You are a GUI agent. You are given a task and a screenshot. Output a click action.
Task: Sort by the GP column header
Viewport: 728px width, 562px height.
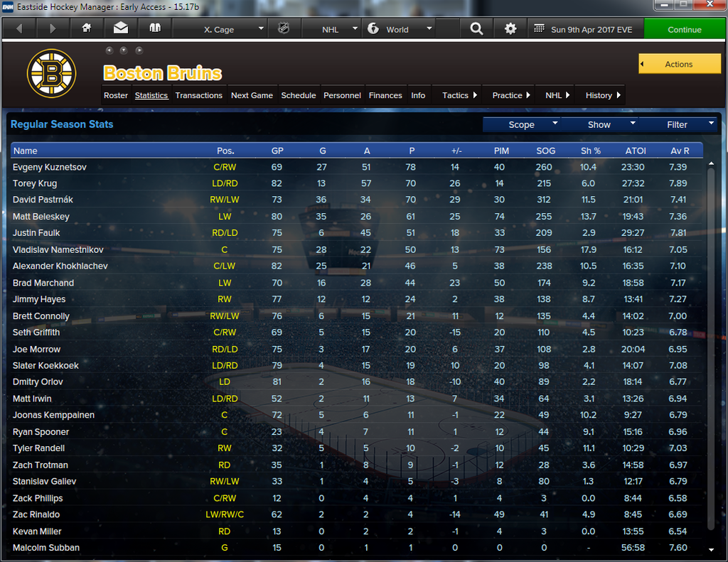277,151
